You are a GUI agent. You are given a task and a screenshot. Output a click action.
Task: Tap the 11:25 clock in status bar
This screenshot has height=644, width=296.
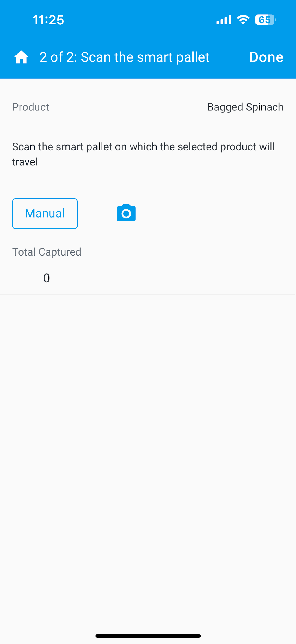pos(48,20)
